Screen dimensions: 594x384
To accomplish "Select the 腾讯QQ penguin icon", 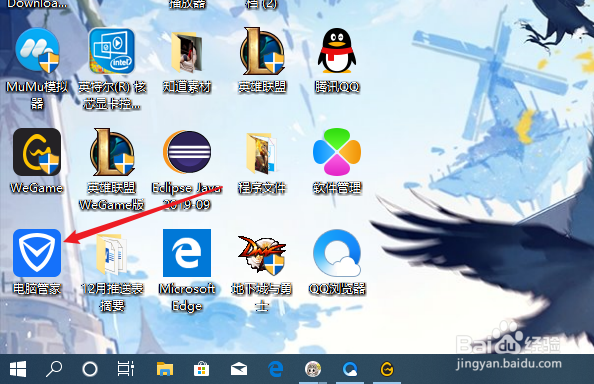I will click(x=337, y=50).
